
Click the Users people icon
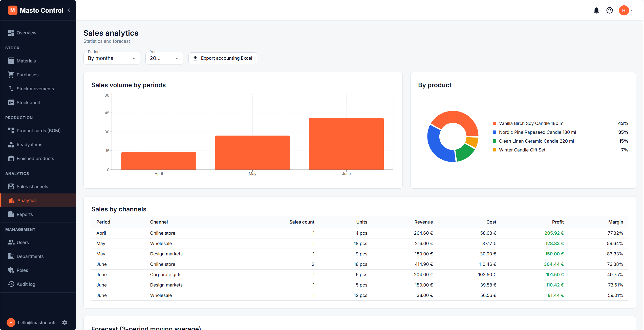11,242
